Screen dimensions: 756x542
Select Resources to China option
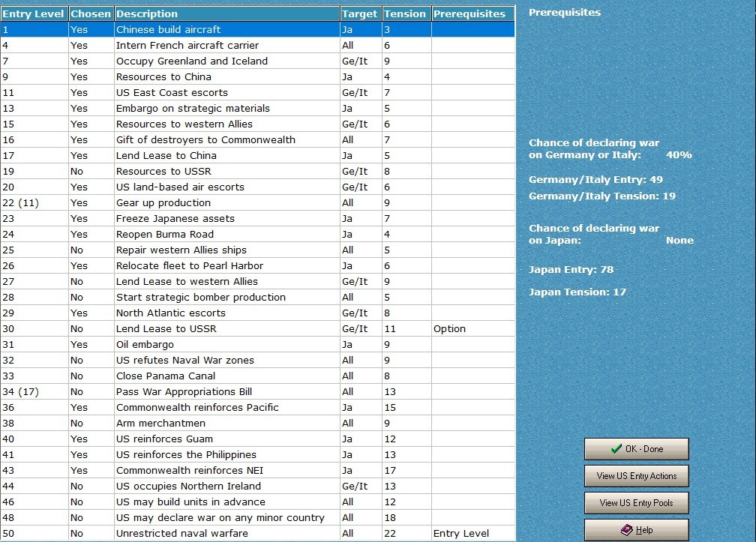pyautogui.click(x=257, y=76)
